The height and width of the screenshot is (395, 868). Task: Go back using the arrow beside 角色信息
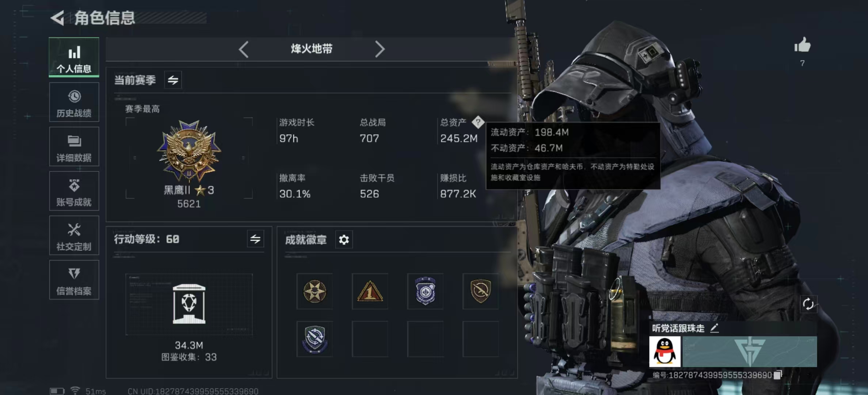(57, 18)
